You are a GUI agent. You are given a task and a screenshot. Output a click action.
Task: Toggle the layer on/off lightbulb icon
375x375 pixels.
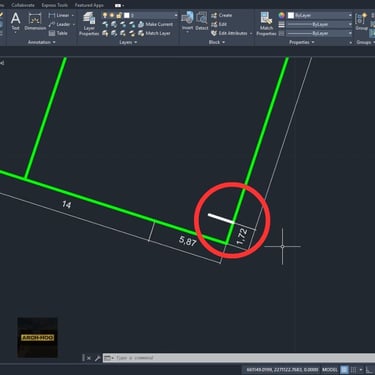tap(105, 15)
